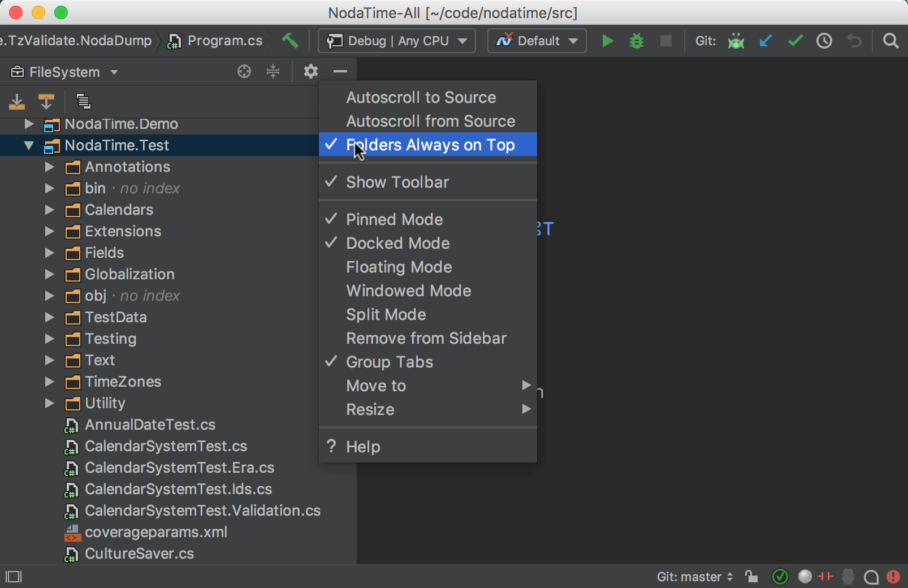Viewport: 908px width, 588px height.
Task: Click the lock icon in status bar
Action: 751,576
